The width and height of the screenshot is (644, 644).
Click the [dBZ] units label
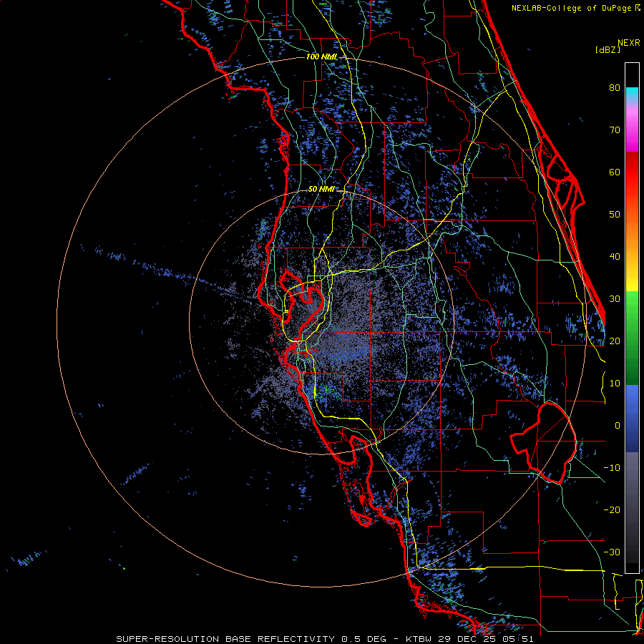(608, 49)
